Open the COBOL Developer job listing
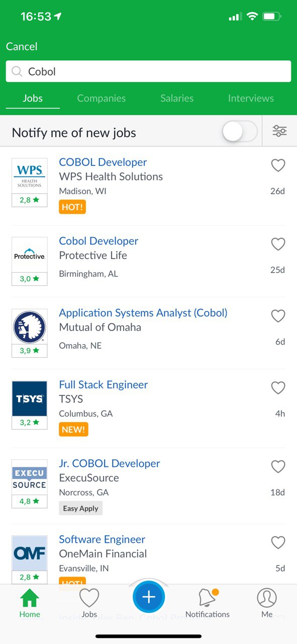Screen dimensions: 297x644 [103, 162]
